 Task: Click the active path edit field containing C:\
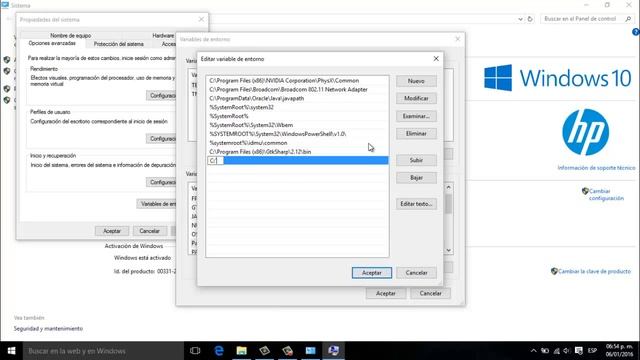tap(216, 160)
